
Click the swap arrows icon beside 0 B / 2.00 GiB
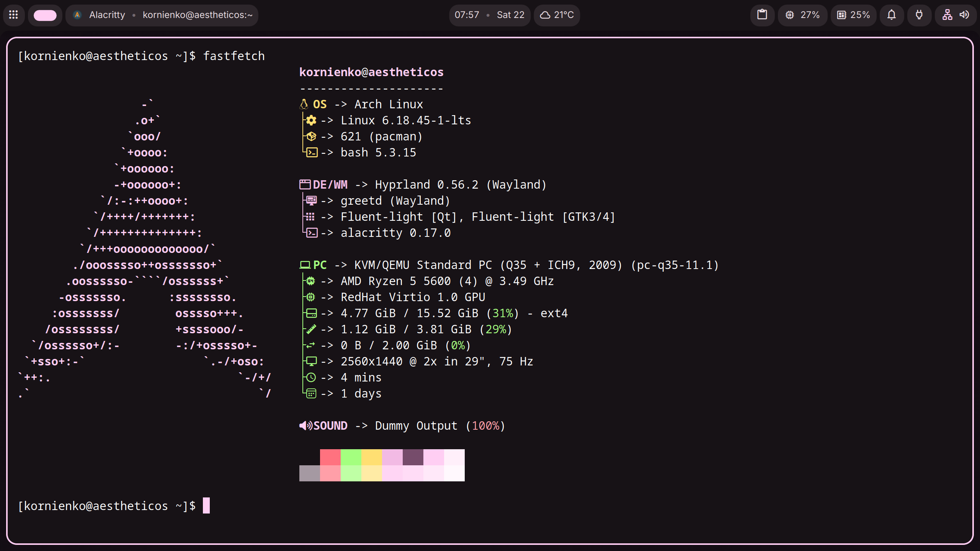310,345
